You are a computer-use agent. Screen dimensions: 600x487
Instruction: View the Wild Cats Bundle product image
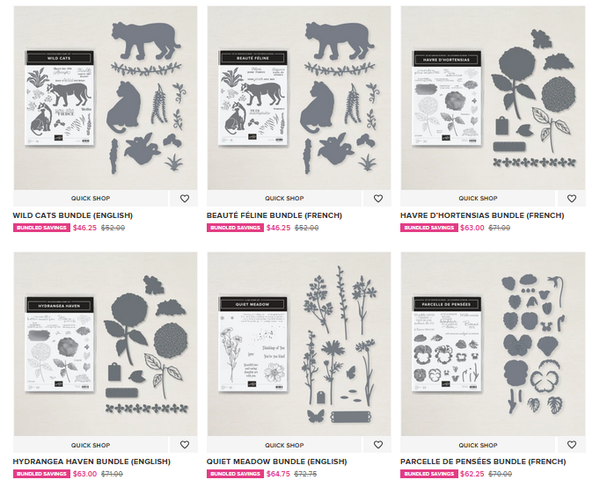pos(106,98)
